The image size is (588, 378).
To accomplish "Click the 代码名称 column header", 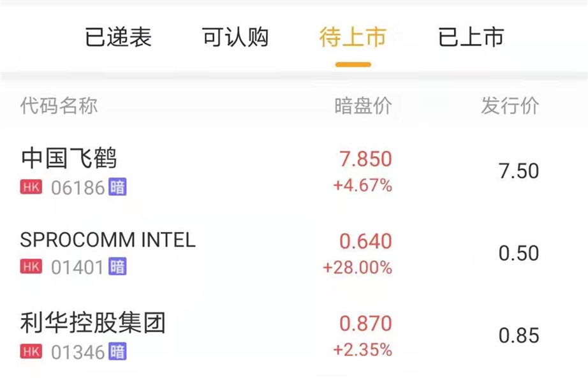I will (59, 106).
